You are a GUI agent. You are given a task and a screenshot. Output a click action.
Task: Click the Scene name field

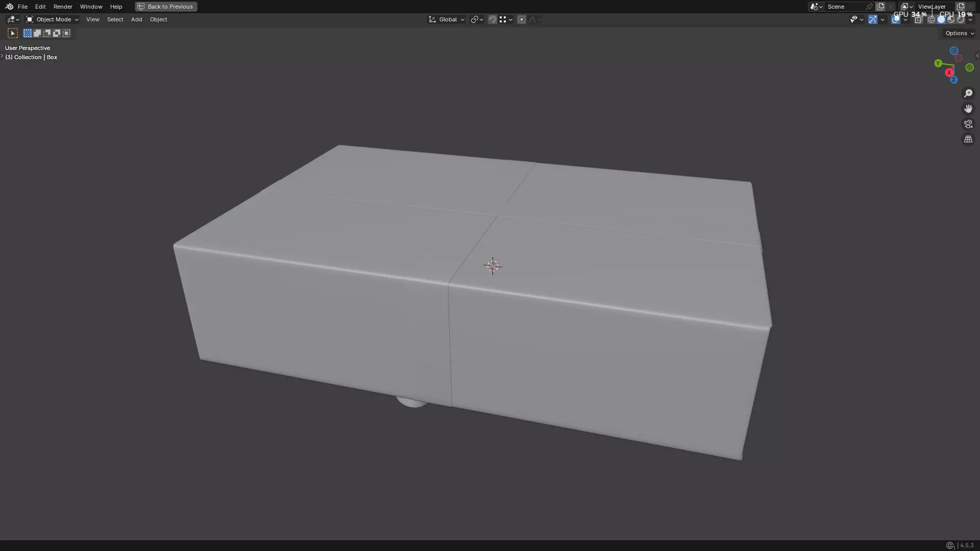click(x=845, y=7)
